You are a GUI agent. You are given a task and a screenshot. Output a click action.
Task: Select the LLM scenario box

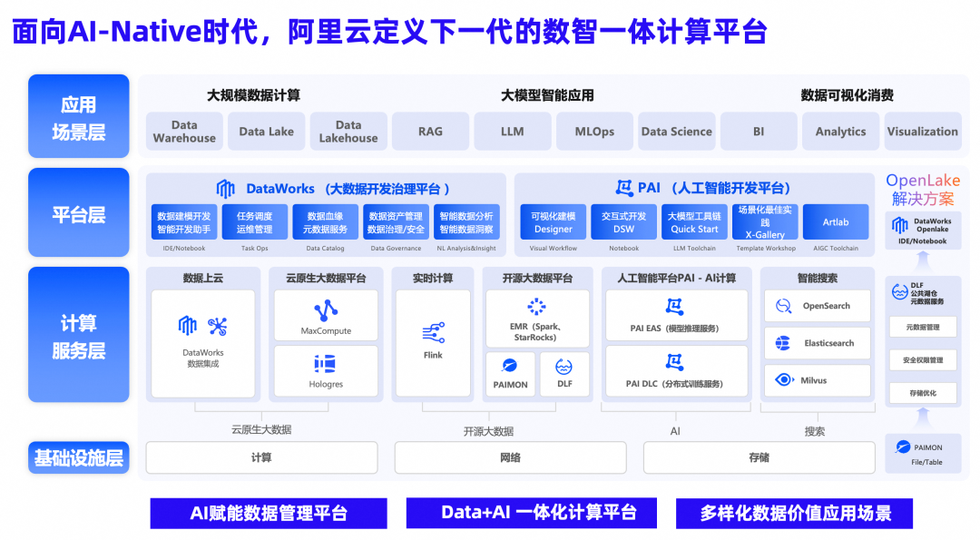tap(513, 132)
